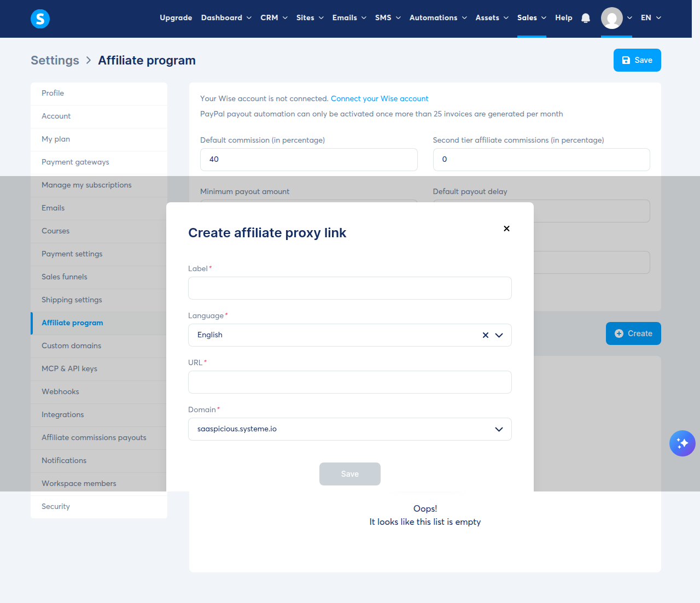Open the CRM menu

click(x=274, y=18)
